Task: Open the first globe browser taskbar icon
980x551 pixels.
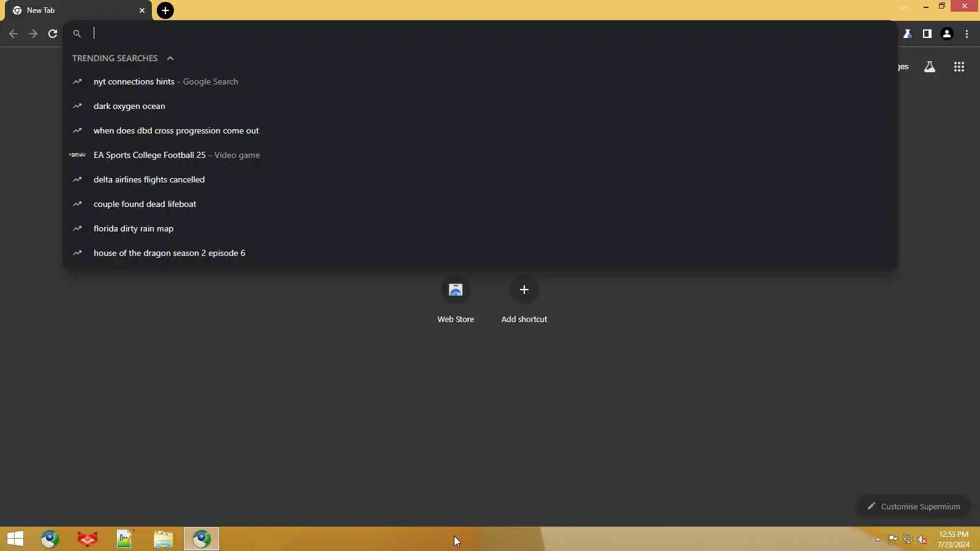Action: coord(50,539)
